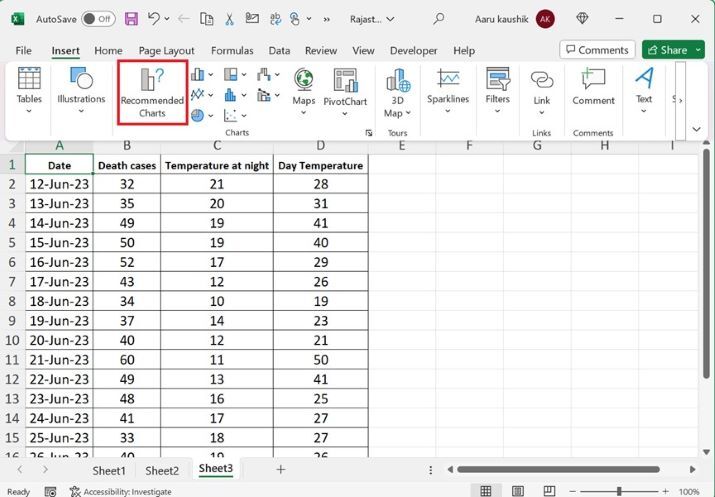
Task: Open the Illustrations group
Action: coord(81,90)
